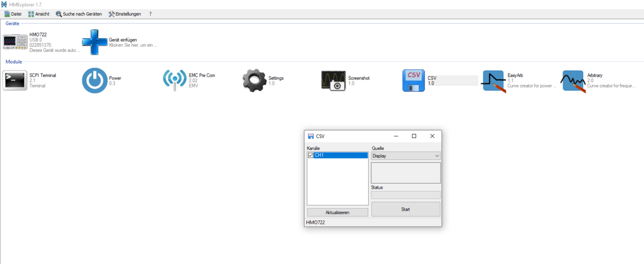This screenshot has height=264, width=644.
Task: Click the Aktualisieren button
Action: 337,212
